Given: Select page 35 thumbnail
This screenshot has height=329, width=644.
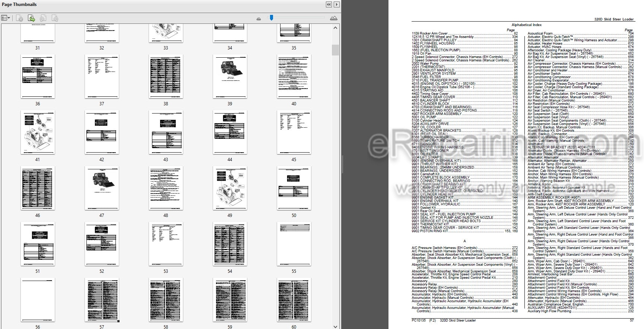Looking at the screenshot, I should tap(294, 33).
